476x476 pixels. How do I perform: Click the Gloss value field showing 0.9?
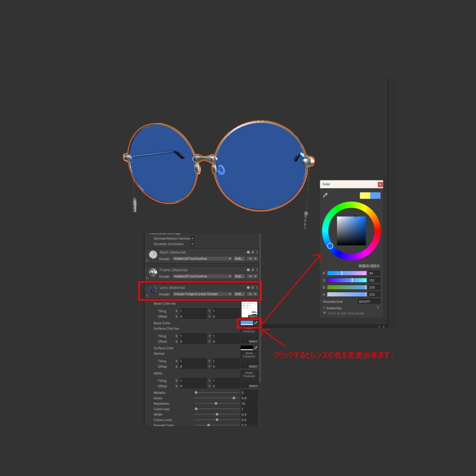click(249, 398)
